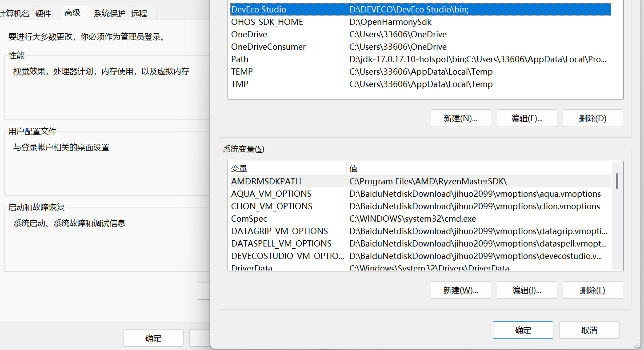The height and width of the screenshot is (350, 644).
Task: Click the D:\DEVECO\DevEco Studio\bin; value
Action: click(409, 9)
